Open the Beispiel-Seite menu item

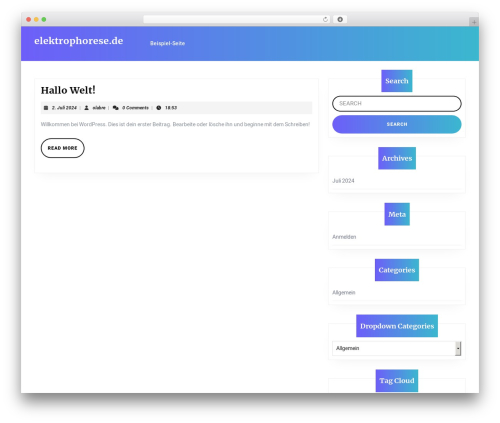pos(167,43)
